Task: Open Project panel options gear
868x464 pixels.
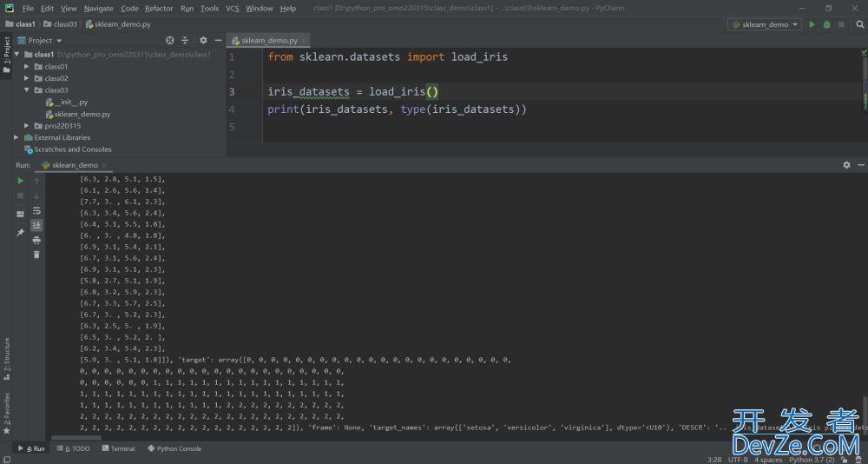Action: click(x=203, y=40)
